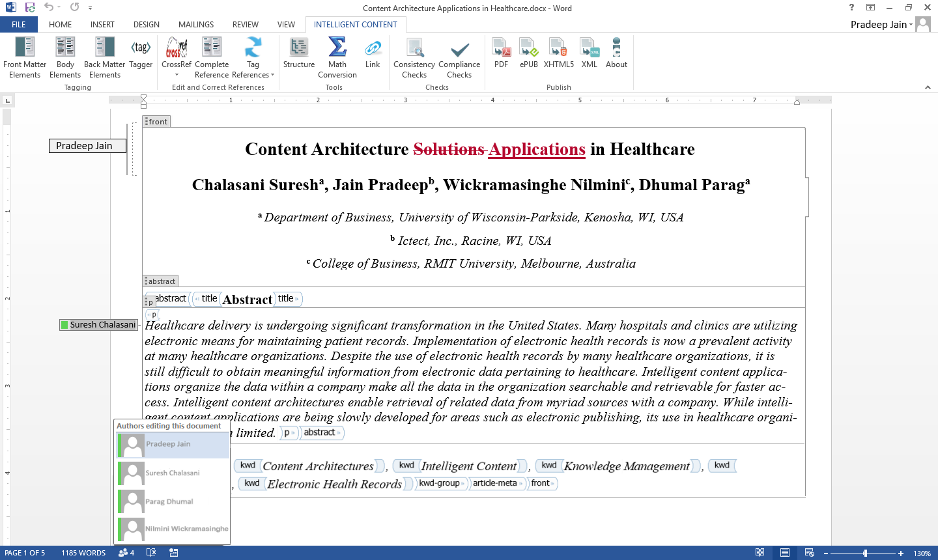
Task: Click the account profile picture
Action: pos(923,24)
